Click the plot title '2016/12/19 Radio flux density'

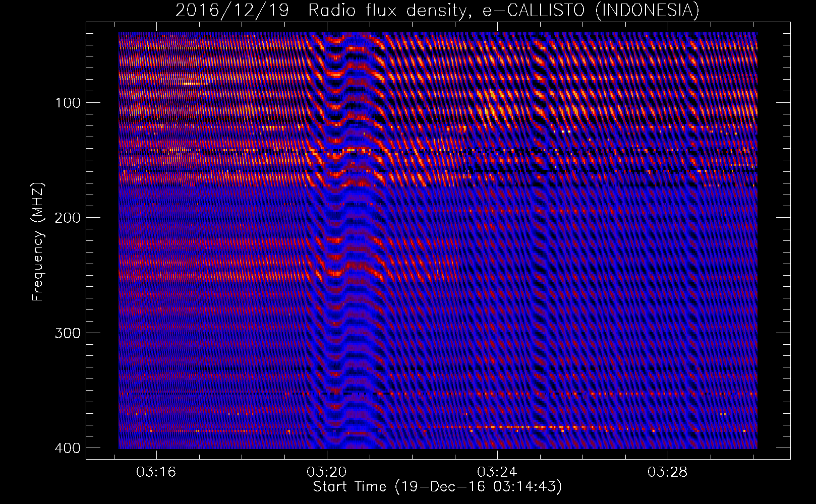point(437,10)
